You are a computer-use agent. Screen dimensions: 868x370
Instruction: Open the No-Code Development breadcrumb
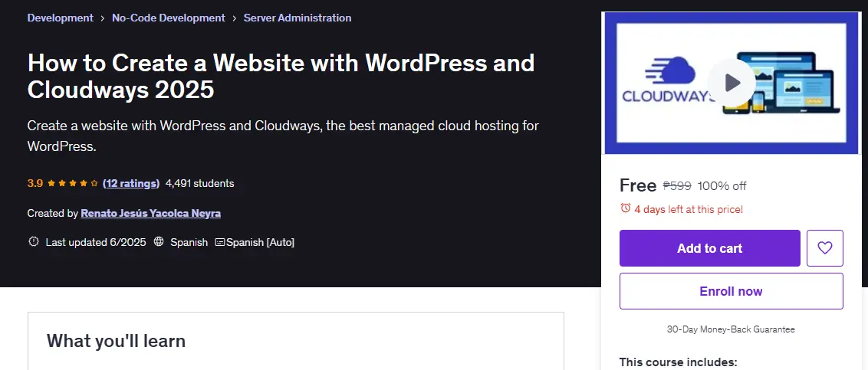click(168, 18)
